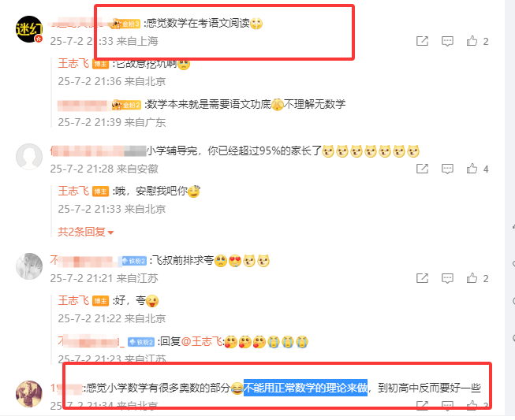Screen dimensions: 515x420
Task: Open 王志飞 profile in 北京 21:36 reply
Action: 73,64
